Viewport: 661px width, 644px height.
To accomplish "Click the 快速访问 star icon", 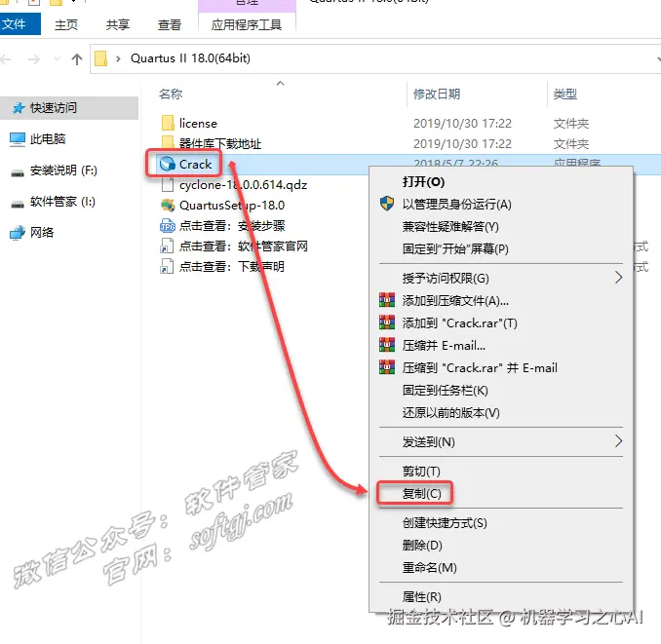I will click(18, 108).
